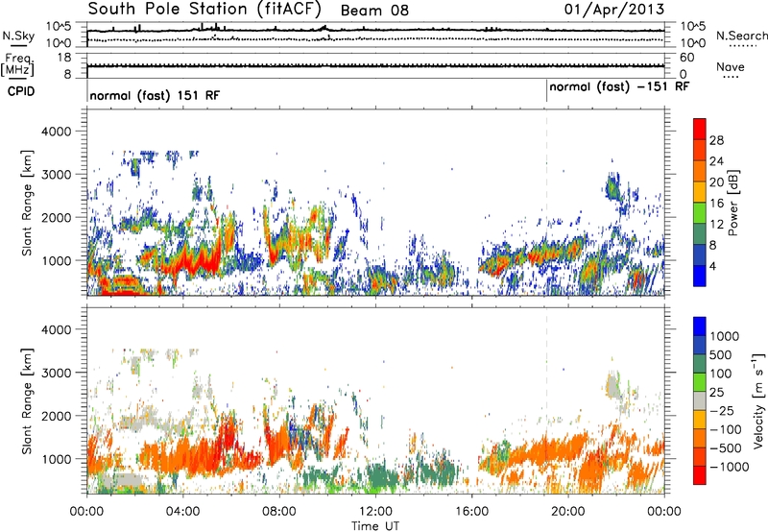This screenshot has width=768, height=532.
Task: Click the "04:00" time tick label
Action: (x=182, y=512)
